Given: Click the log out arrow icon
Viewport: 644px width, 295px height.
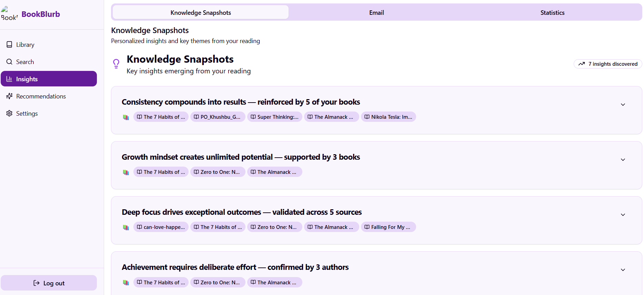Looking at the screenshot, I should coord(37,283).
